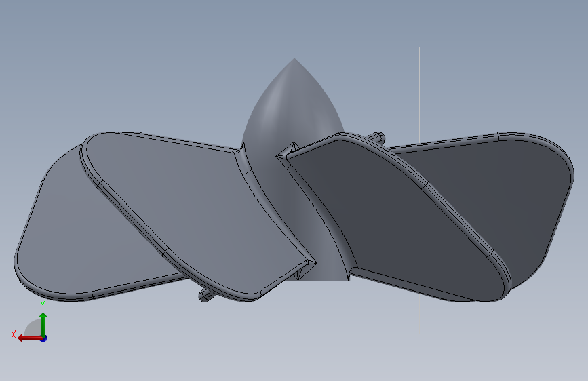The image size is (588, 381).
Task: Click the blue Z axis dot of the triad
Action: point(44,338)
